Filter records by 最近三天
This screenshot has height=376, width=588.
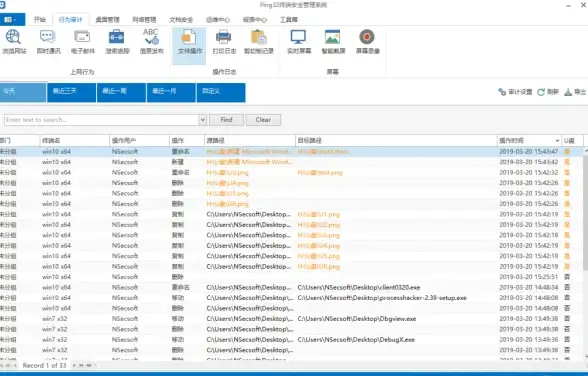pos(72,92)
